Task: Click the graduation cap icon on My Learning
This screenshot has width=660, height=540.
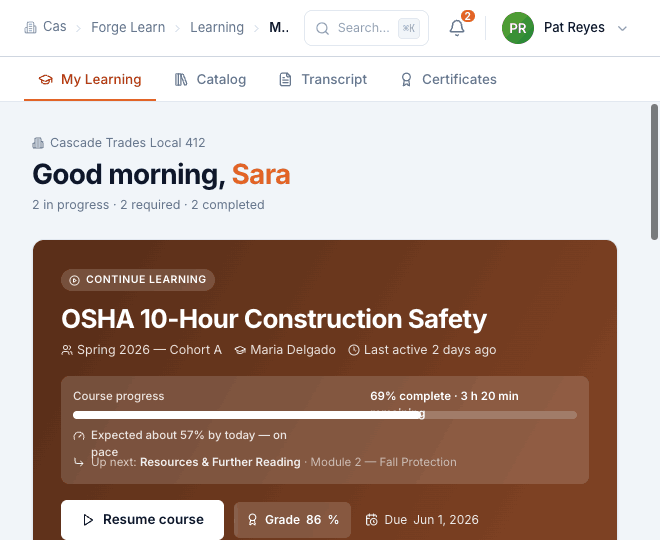Action: coord(46,80)
